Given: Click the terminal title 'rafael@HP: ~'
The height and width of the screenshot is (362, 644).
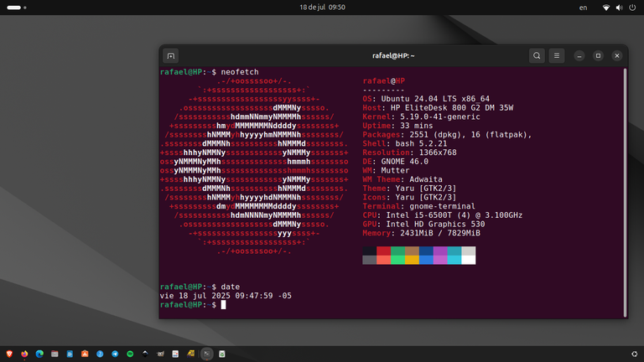Looking at the screenshot, I should (393, 56).
